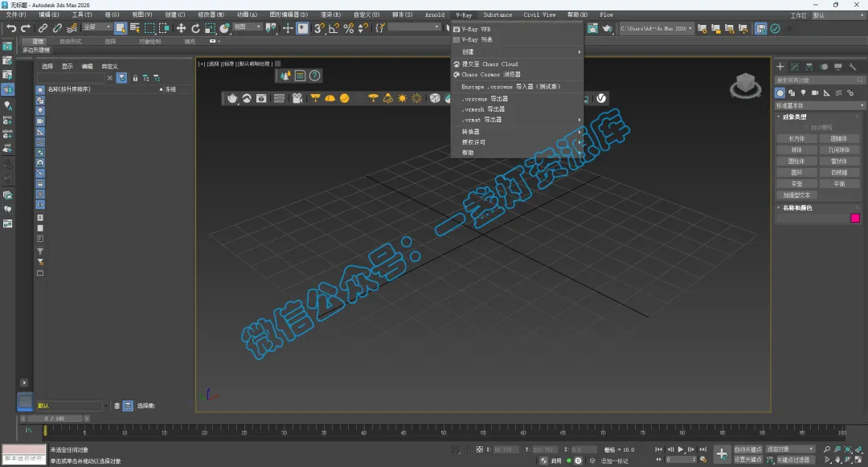
Task: Click the V-Ray sun light icon
Action: point(403,99)
